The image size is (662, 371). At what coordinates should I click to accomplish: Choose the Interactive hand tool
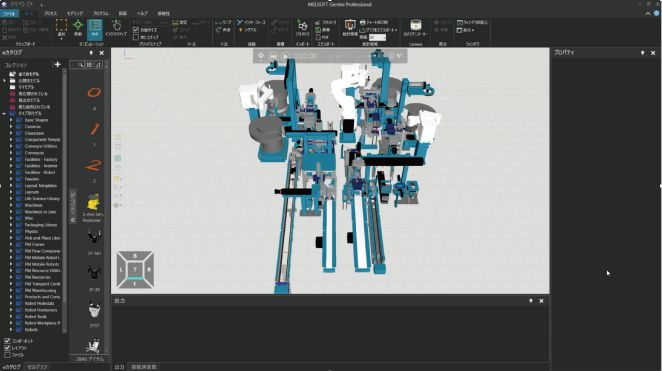point(116,28)
